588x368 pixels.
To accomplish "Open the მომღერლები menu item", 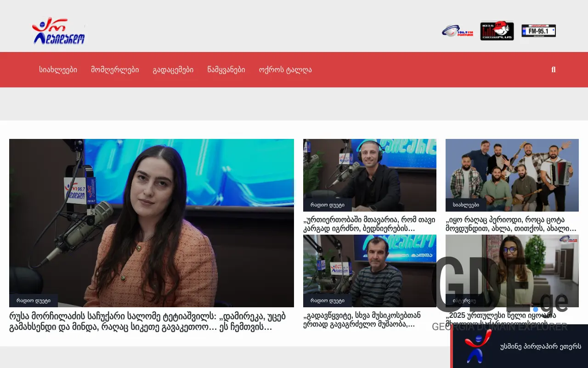I will pos(115,69).
